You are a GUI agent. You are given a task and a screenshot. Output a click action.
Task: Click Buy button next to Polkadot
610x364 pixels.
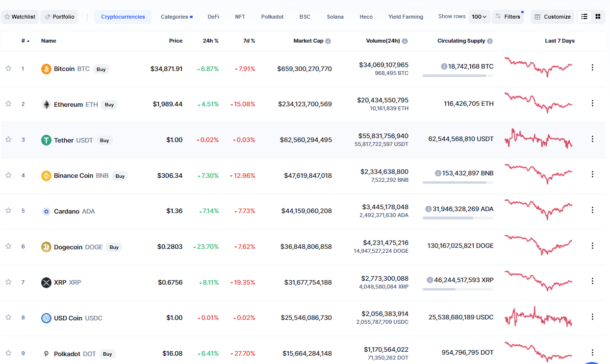(107, 354)
